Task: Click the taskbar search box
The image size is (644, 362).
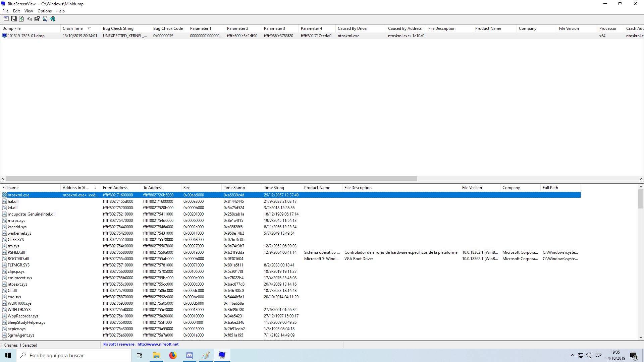Action: click(74, 355)
